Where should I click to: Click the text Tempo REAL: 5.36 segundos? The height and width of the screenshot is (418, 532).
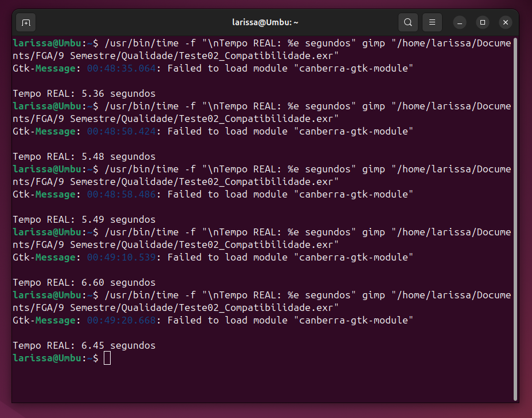click(84, 93)
